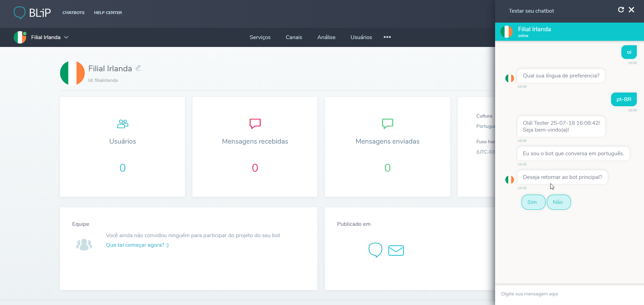Open the BLiP Chat published channel icon
Image resolution: width=644 pixels, height=305 pixels.
(x=375, y=250)
